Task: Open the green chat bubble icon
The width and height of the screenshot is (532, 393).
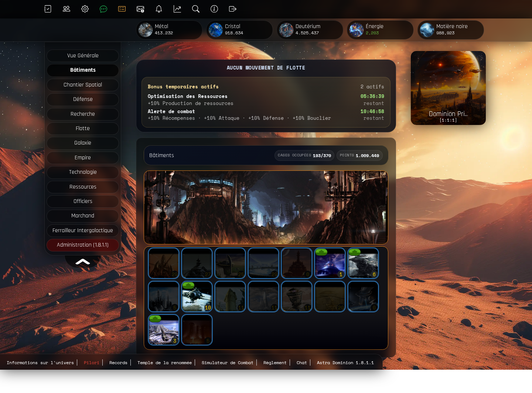Action: pos(103,9)
